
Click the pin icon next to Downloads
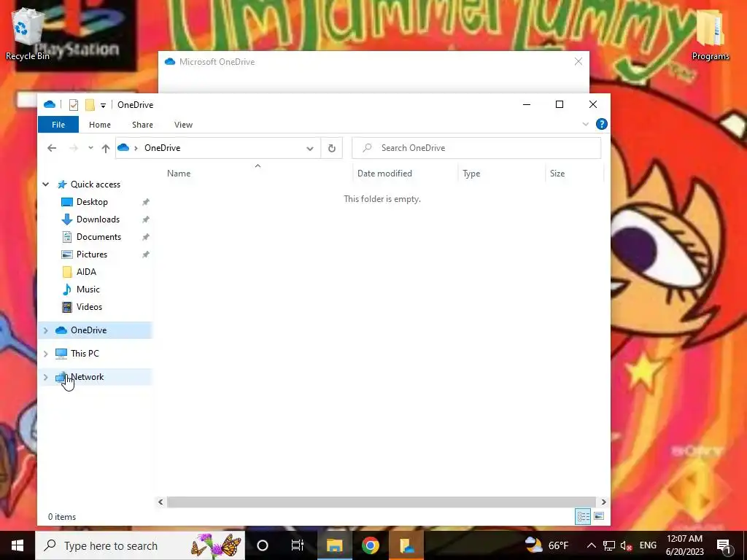tap(146, 219)
